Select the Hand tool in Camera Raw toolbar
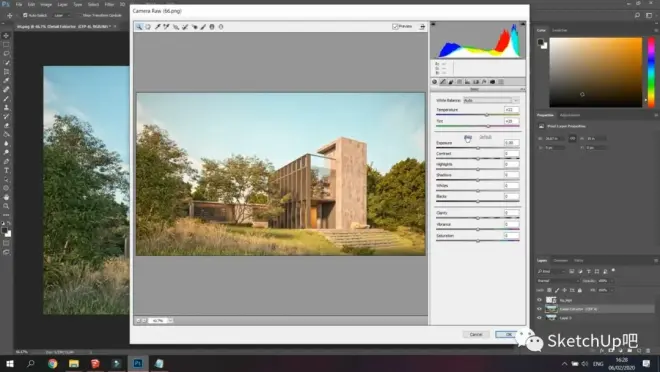Viewport: 660px width, 372px height. click(x=148, y=27)
